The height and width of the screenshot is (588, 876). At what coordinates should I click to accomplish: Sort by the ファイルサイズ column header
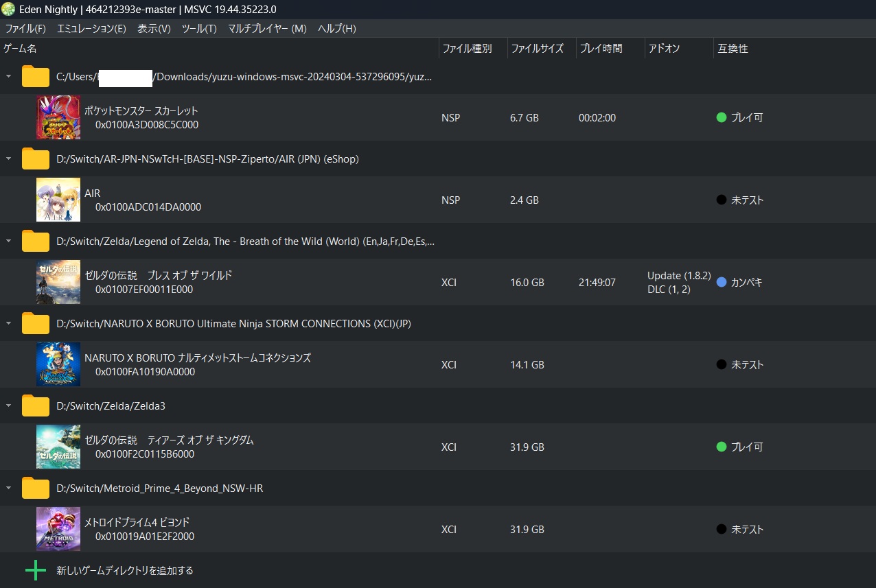538,49
